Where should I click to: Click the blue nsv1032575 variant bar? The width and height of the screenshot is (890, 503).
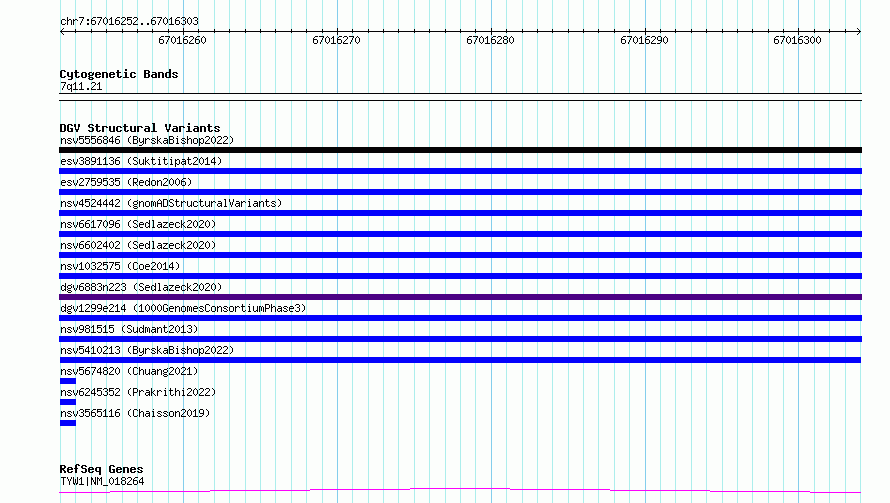tap(460, 276)
